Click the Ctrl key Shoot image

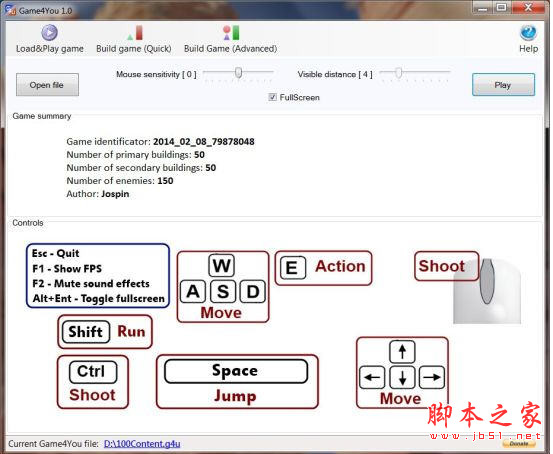pos(93,382)
